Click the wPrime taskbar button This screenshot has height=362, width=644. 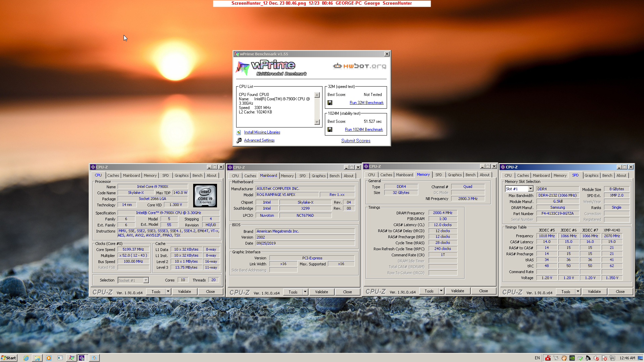click(71, 358)
